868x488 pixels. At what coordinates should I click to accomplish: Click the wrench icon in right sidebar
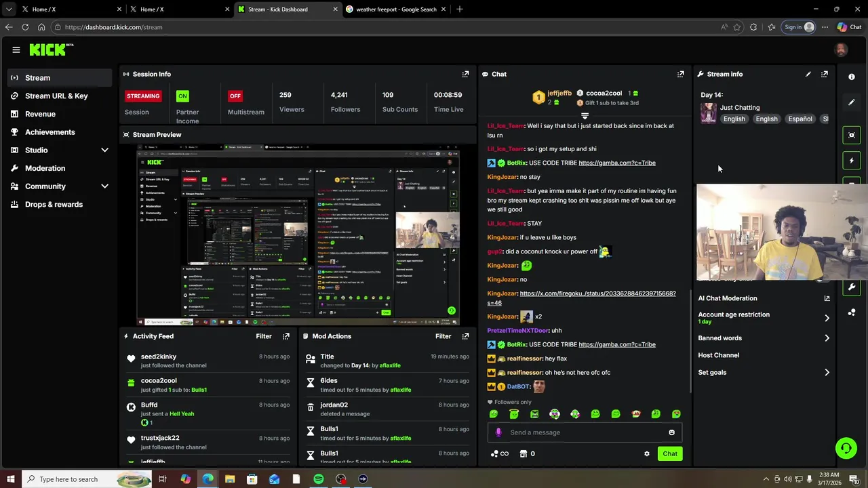coord(852,287)
